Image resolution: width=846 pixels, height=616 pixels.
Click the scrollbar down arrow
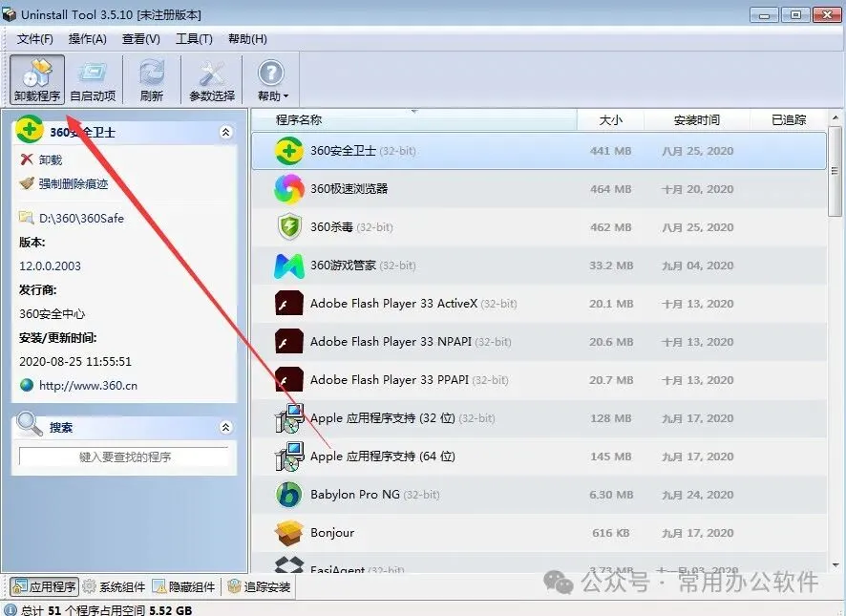click(x=835, y=565)
